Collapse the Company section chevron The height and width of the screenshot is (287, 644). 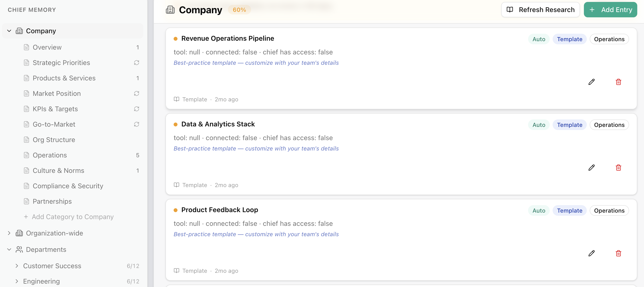(x=9, y=31)
